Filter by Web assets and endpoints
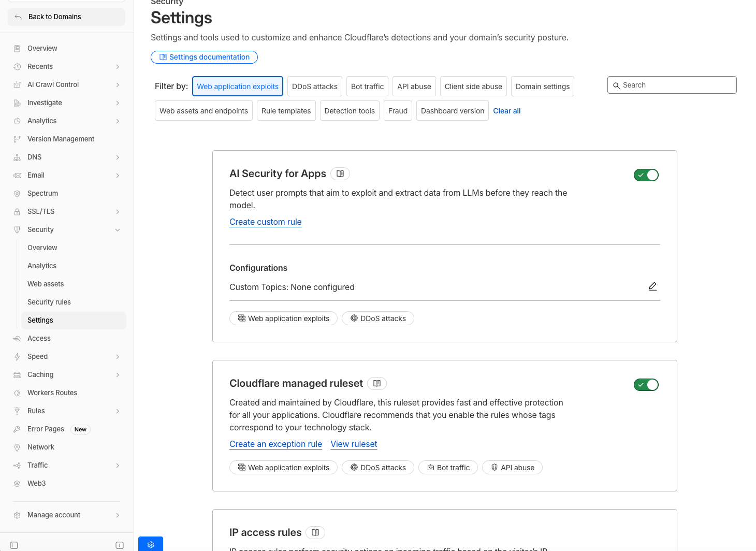Image resolution: width=756 pixels, height=551 pixels. tap(203, 111)
